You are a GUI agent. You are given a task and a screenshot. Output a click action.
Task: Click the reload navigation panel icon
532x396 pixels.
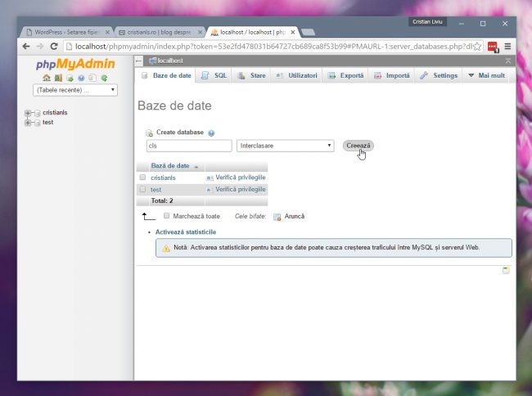pos(104,78)
